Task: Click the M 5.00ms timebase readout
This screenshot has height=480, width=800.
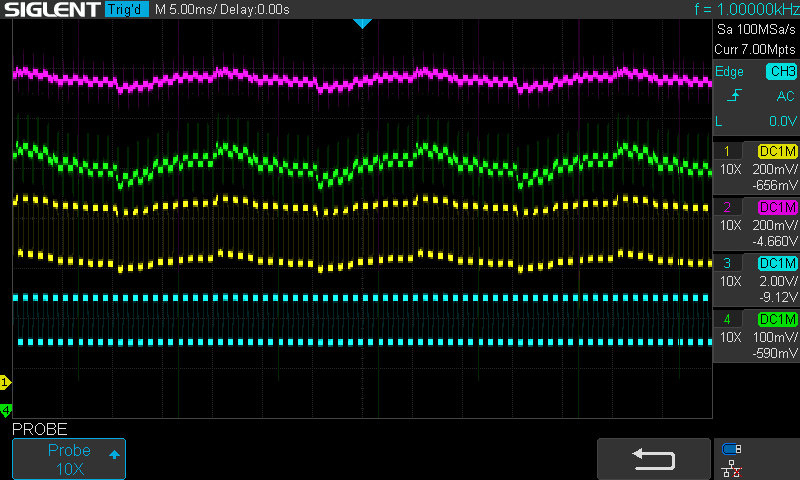Action: pos(186,10)
